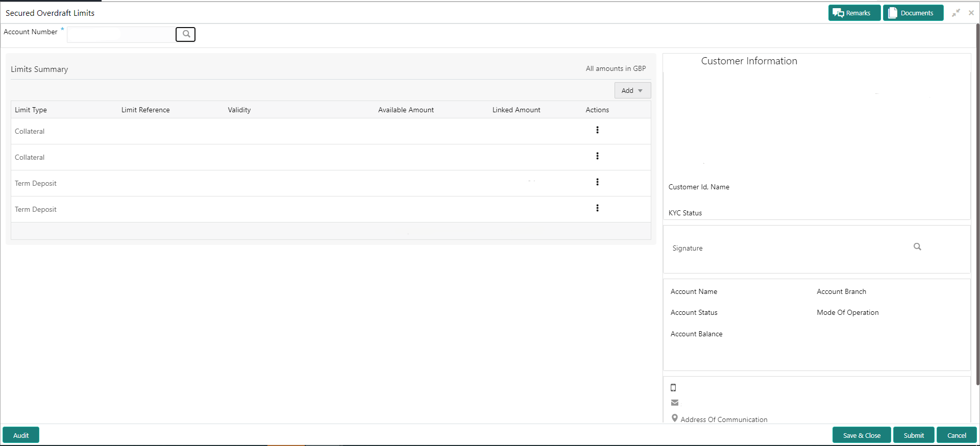Click the Customer Information heading
This screenshot has height=446, width=980.
coord(749,61)
